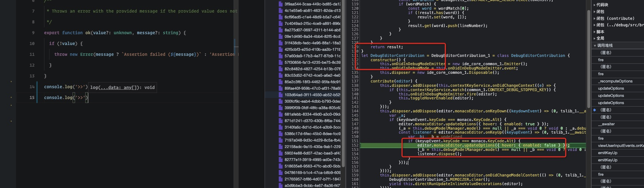644x188 pixels.
Task: Expand the 全局 scope section
Action: point(595,38)
